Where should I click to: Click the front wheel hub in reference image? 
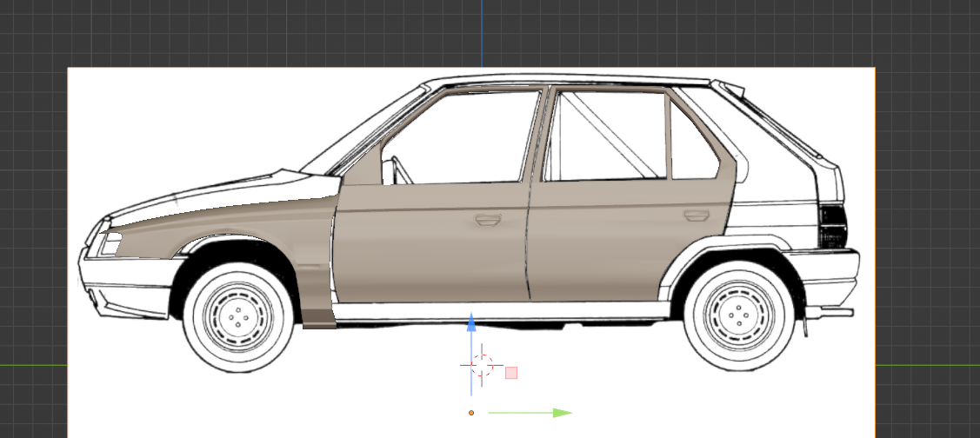tap(238, 317)
